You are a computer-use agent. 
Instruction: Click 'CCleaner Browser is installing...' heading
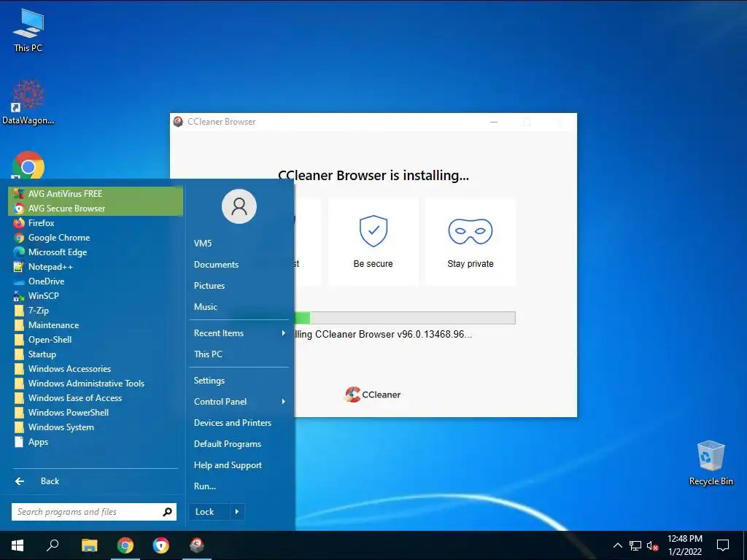373,176
